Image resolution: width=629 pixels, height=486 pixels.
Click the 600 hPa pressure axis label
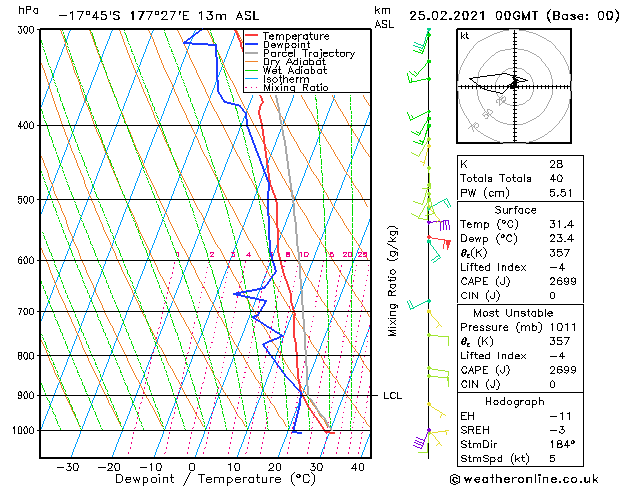[28, 260]
